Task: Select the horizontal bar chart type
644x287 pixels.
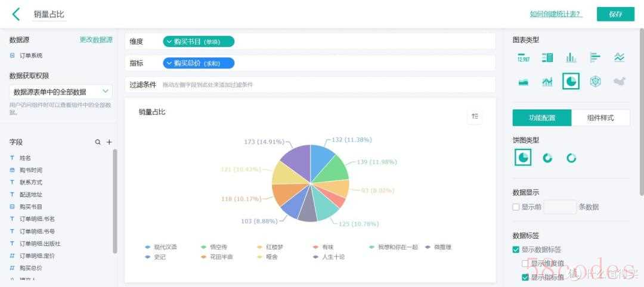Action: point(595,58)
